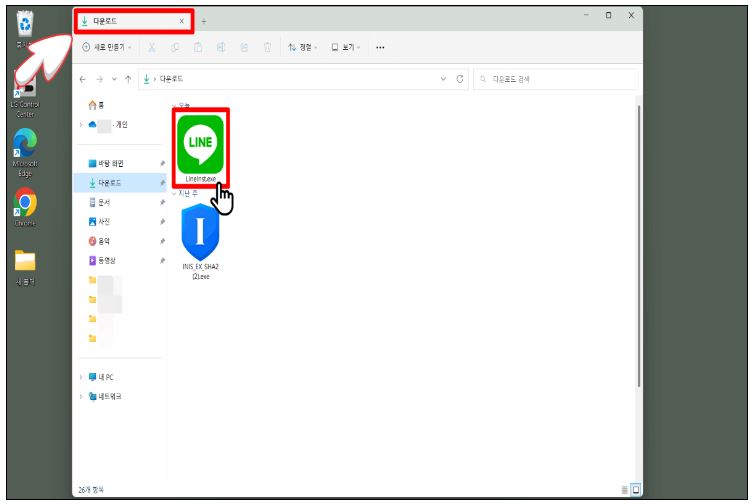Image resolution: width=753 pixels, height=504 pixels.
Task: Maximize the Explorer window
Action: point(608,15)
